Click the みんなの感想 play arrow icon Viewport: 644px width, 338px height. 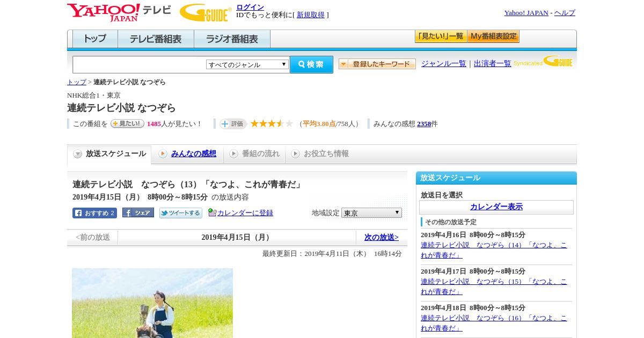pyautogui.click(x=163, y=154)
